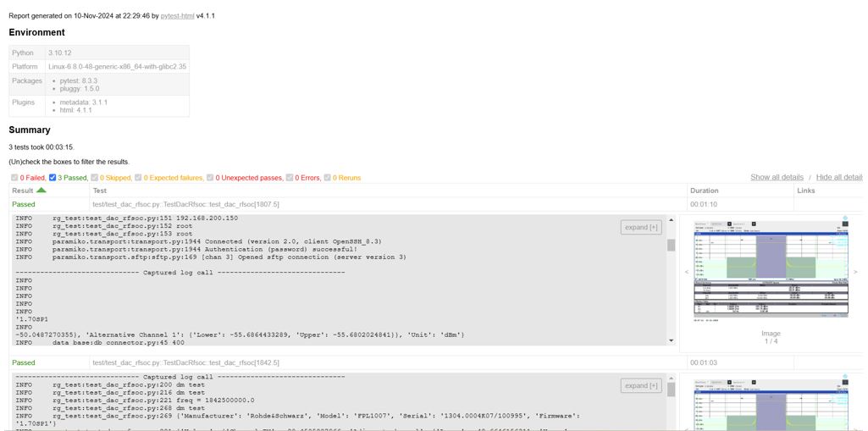The image size is (868, 431).
Task: Click the 'pytest: 8.3.3' package entry
Action: 79,80
